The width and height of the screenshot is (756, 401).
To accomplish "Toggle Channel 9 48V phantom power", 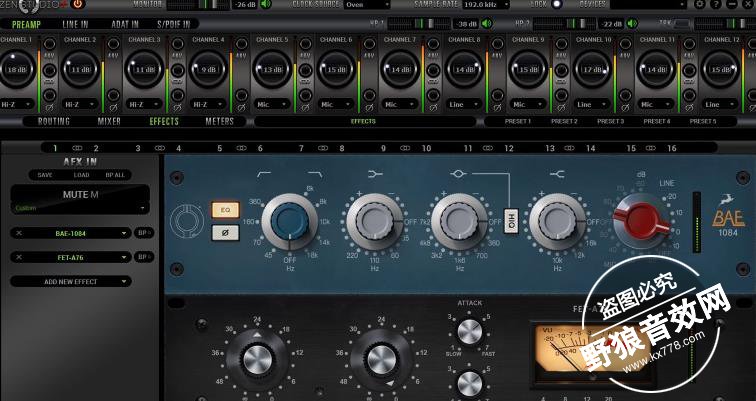I will tap(561, 44).
